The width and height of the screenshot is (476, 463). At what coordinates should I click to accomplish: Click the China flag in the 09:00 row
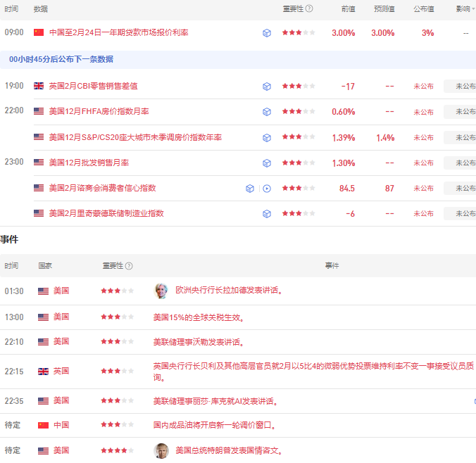tap(39, 32)
